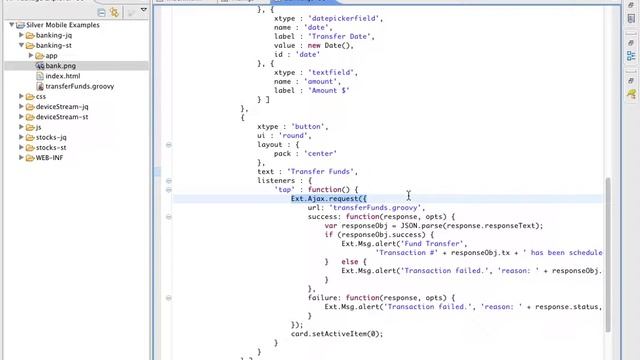Expand the stocks-jq folder arrow
The image size is (640, 360).
point(21,137)
